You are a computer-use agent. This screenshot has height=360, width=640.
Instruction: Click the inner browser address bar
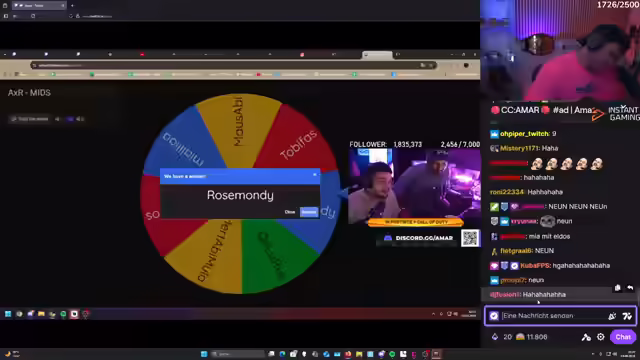pos(233,65)
